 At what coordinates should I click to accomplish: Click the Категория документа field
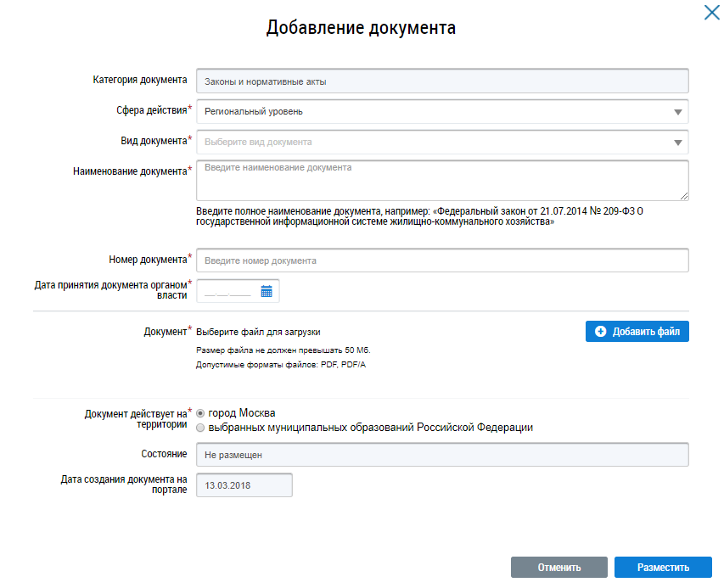coord(441,81)
